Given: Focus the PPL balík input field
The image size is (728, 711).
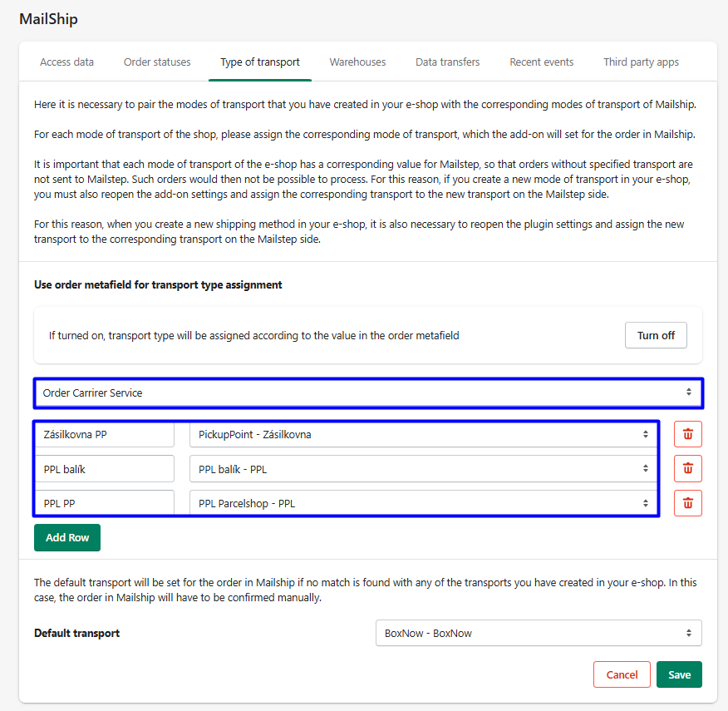Looking at the screenshot, I should [104, 469].
